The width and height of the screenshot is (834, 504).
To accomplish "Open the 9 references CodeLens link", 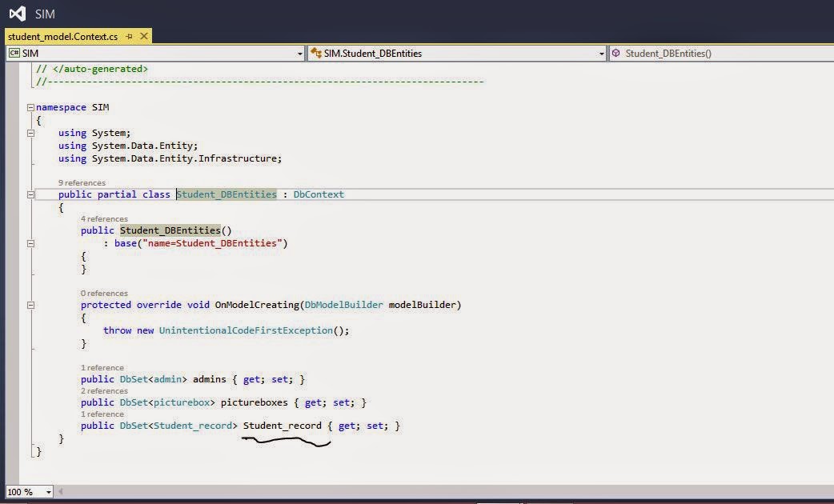I will click(x=82, y=183).
